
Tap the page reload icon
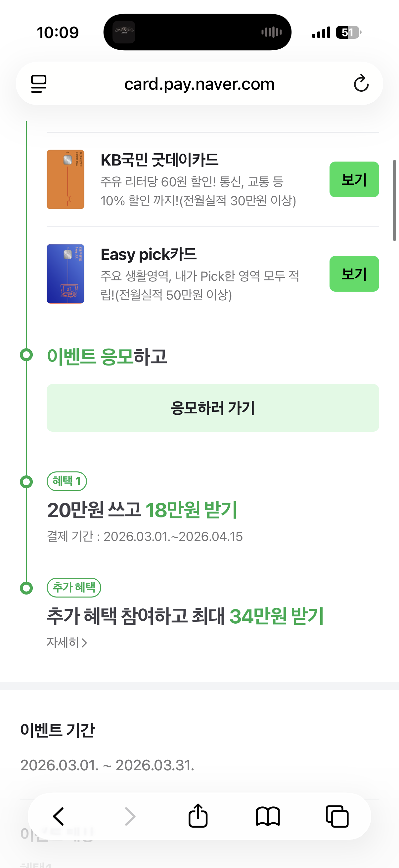361,83
